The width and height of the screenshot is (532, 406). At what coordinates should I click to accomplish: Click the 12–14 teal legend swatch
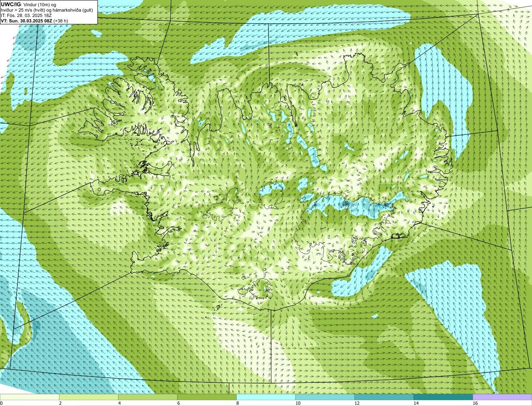coord(384,397)
